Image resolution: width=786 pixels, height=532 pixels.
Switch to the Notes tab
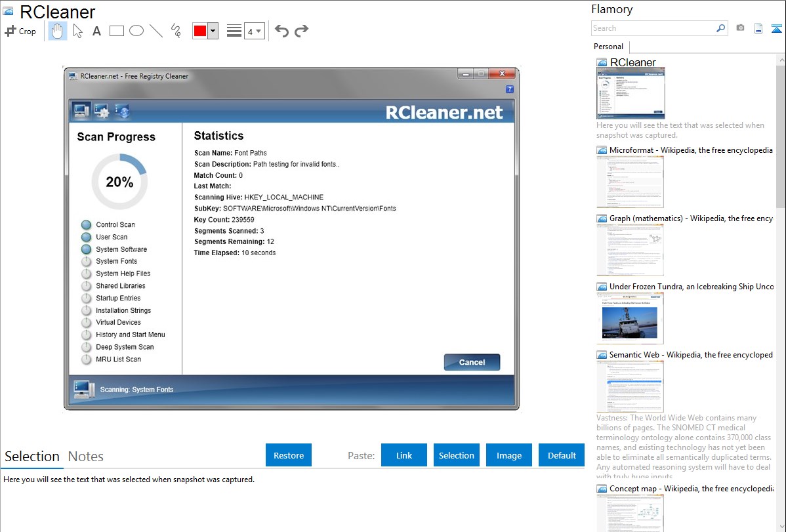pos(86,457)
